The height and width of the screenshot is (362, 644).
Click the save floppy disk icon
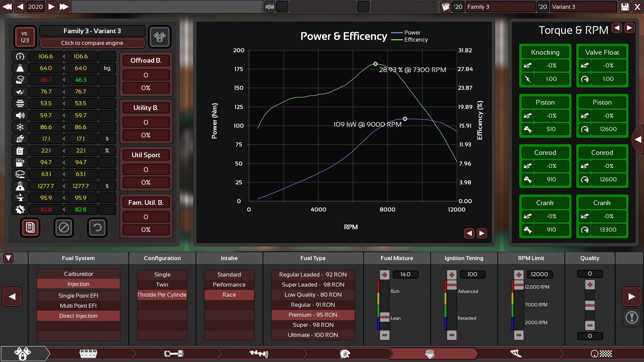tap(625, 7)
